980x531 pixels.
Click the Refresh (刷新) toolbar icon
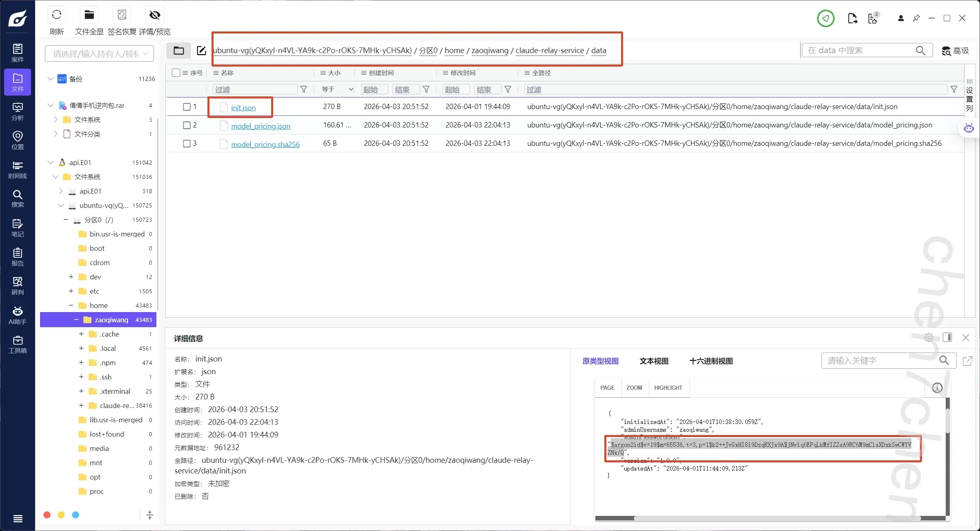[x=56, y=16]
